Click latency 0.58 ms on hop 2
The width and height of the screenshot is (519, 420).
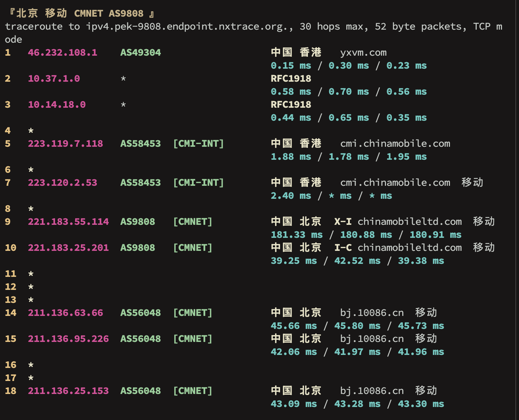click(x=291, y=91)
